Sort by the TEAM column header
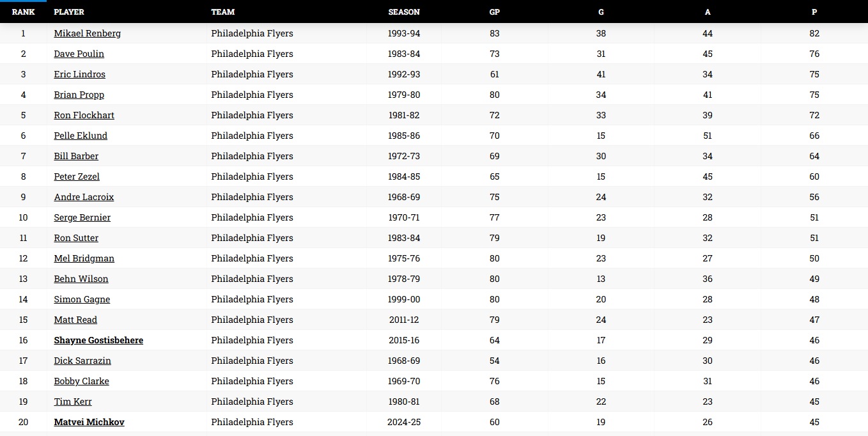This screenshot has height=436, width=868. [x=223, y=12]
